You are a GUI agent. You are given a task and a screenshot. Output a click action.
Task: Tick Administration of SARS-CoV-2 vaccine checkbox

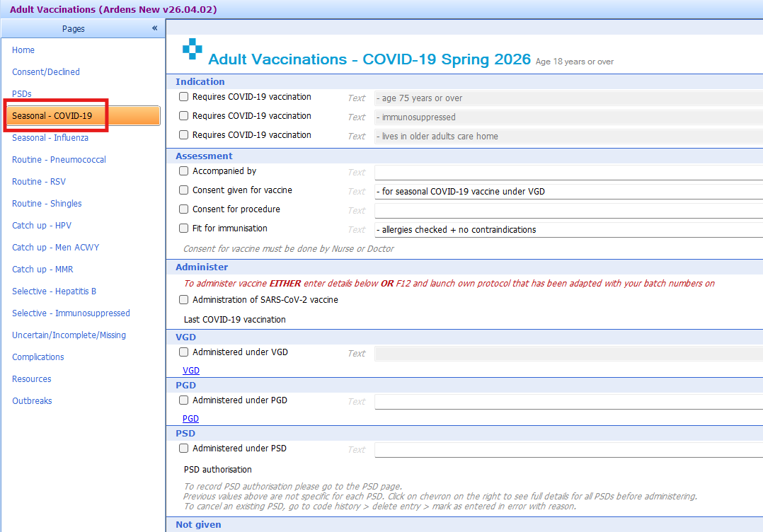click(x=183, y=299)
